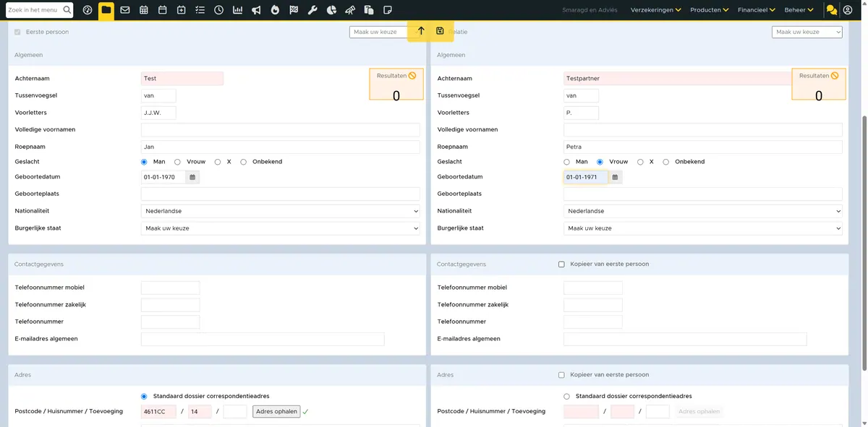Open first person's Nationaliteit dropdown
The image size is (868, 427).
tap(281, 211)
